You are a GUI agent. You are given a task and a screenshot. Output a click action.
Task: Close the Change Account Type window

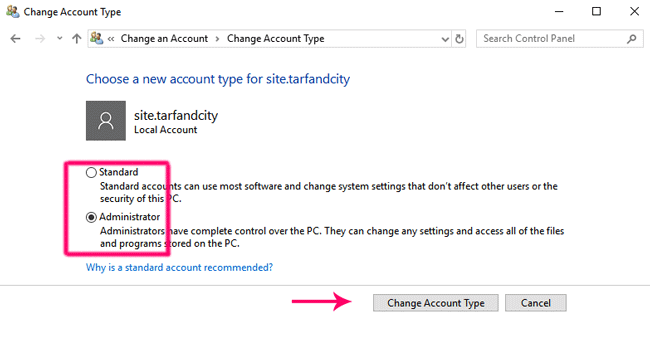point(634,12)
